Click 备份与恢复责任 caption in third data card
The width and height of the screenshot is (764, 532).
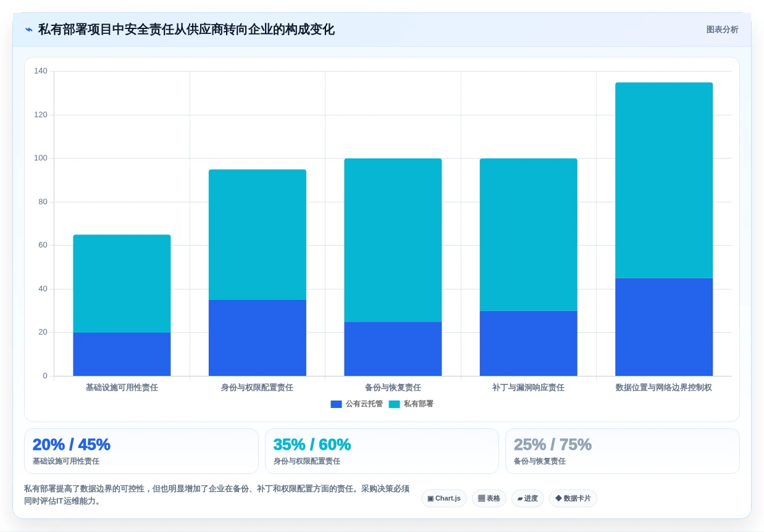pos(540,462)
